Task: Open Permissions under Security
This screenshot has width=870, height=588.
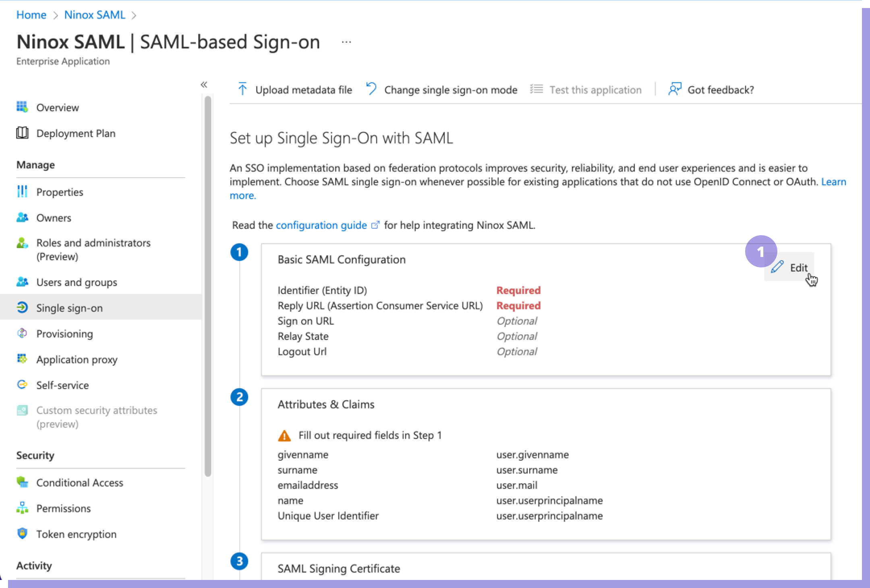Action: coord(64,508)
